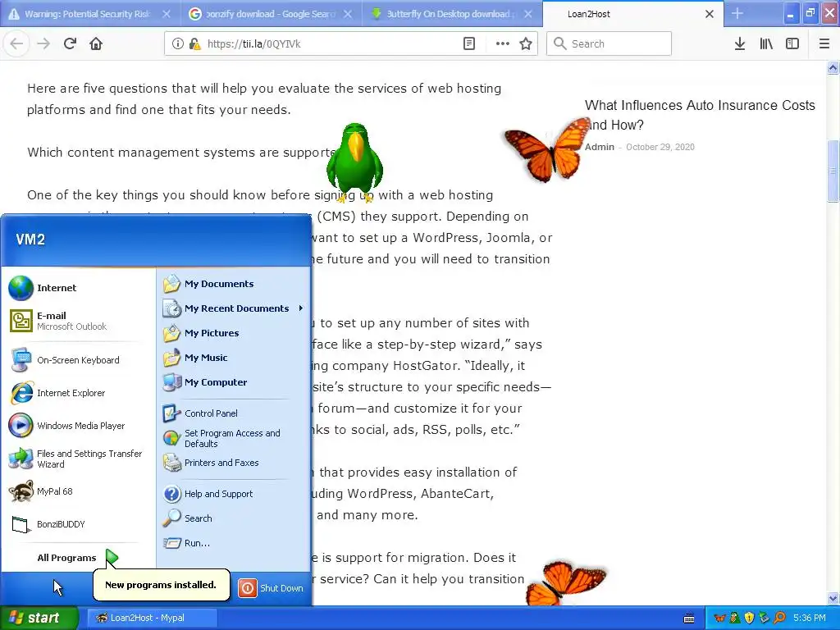
Task: Go to the browser Home page
Action: (96, 44)
